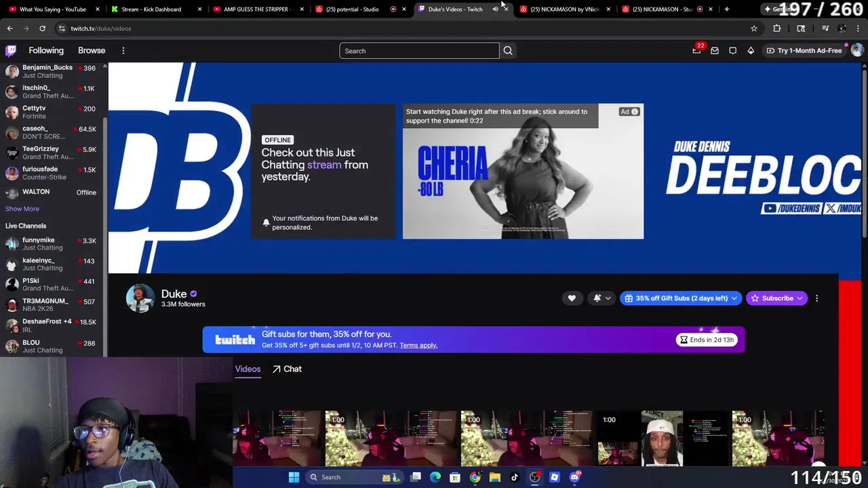Click the Ad info icon on the ad

coord(635,112)
